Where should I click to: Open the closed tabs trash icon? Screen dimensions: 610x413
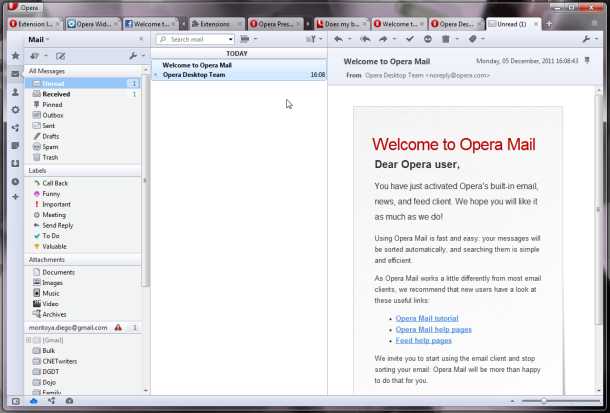pos(594,24)
